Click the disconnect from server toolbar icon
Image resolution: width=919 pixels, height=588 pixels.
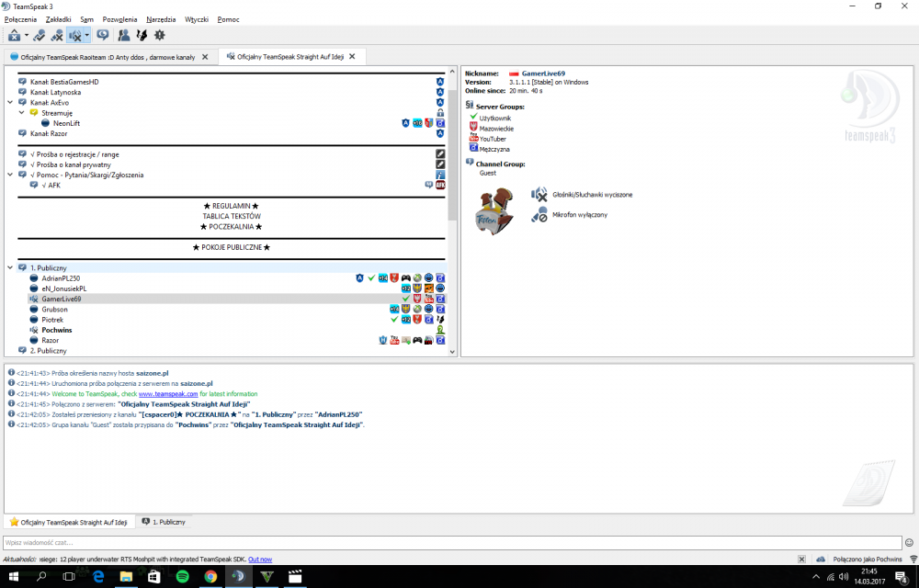14,36
